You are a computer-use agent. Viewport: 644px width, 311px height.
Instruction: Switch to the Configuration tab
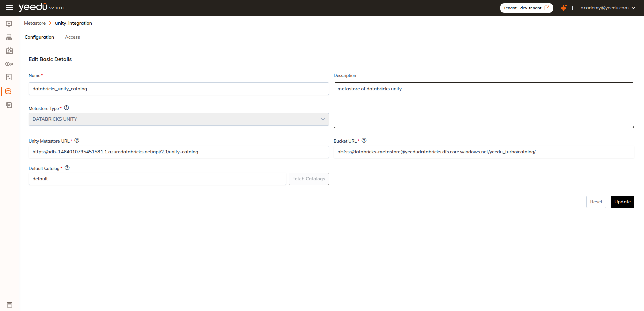point(39,37)
